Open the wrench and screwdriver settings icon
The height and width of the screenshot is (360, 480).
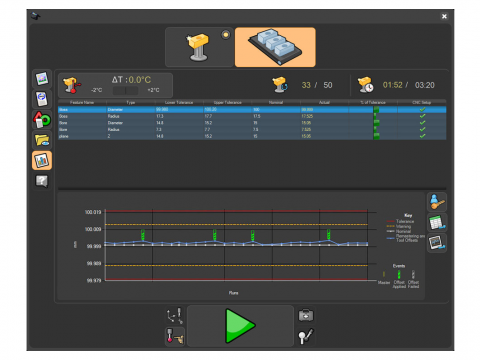(x=306, y=336)
